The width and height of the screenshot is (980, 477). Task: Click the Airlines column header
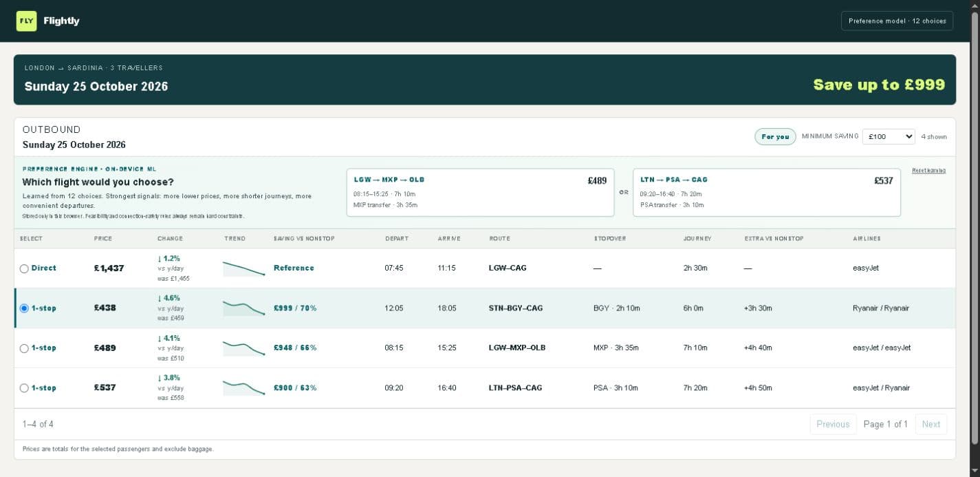click(867, 239)
